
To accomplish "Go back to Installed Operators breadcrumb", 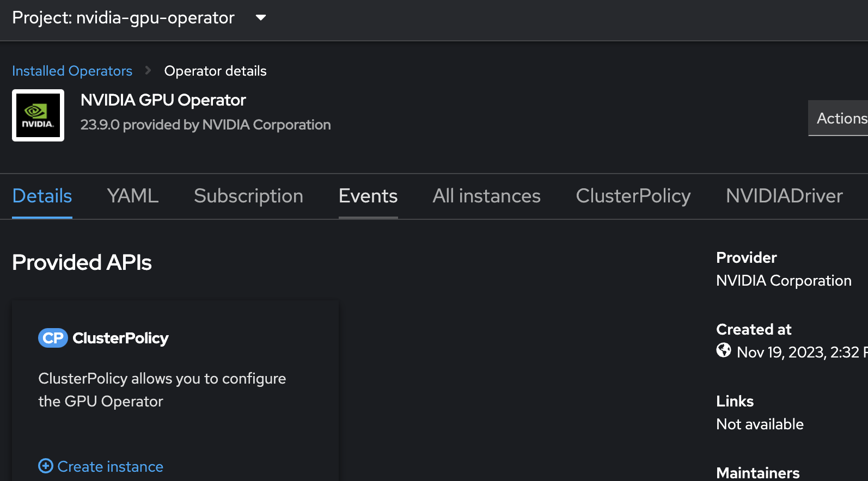I will pyautogui.click(x=72, y=71).
